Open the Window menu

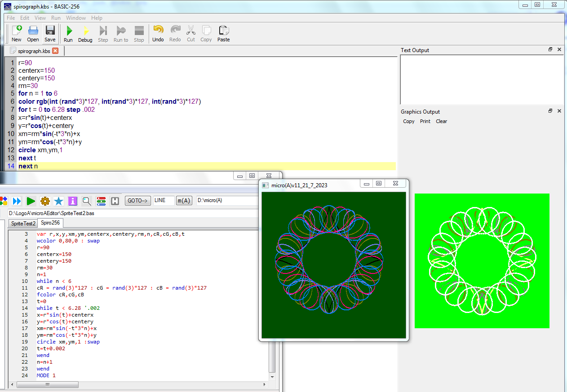76,18
